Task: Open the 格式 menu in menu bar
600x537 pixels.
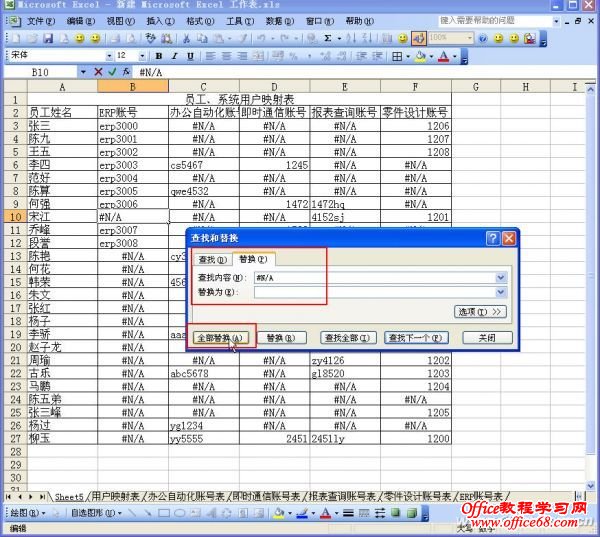Action: [199, 20]
